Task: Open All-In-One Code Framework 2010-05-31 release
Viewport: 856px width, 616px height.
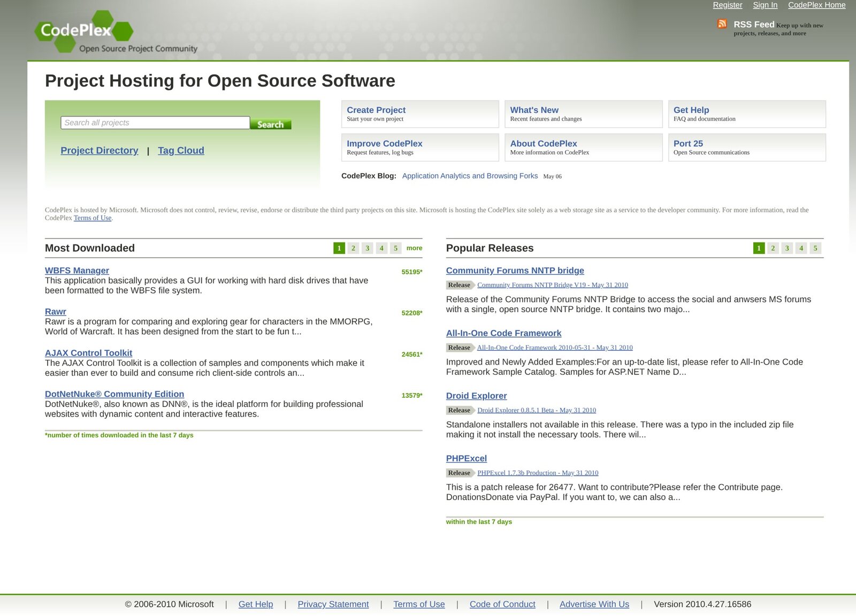Action: coord(555,348)
